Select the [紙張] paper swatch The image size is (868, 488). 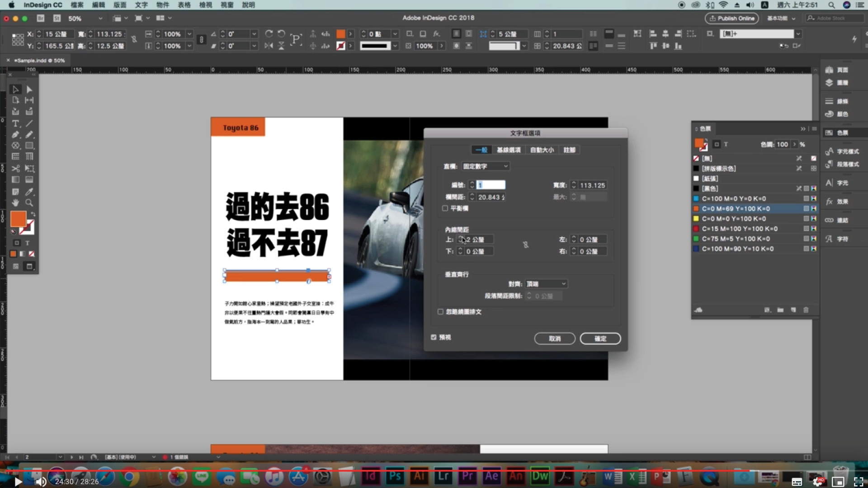coord(755,178)
